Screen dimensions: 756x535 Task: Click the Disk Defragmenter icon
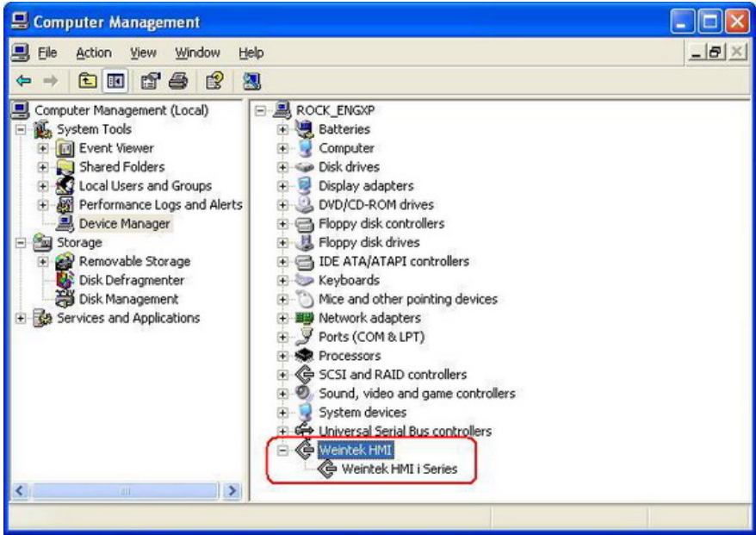(x=65, y=280)
